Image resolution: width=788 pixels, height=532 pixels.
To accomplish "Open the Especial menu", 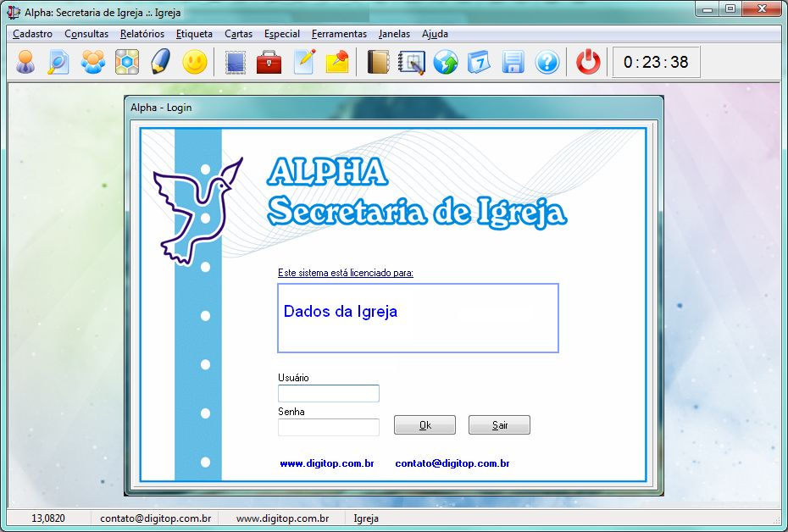I will [x=282, y=34].
